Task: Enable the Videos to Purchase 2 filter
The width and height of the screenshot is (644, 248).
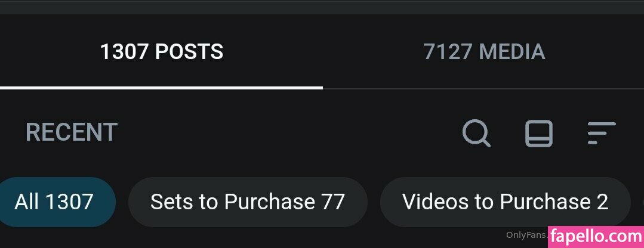Action: pos(505,201)
